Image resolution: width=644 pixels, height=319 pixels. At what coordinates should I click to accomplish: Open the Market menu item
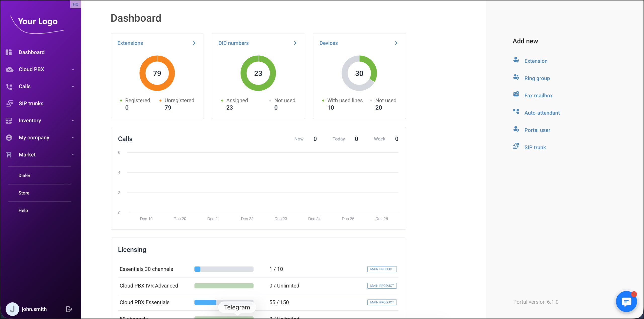[27, 155]
